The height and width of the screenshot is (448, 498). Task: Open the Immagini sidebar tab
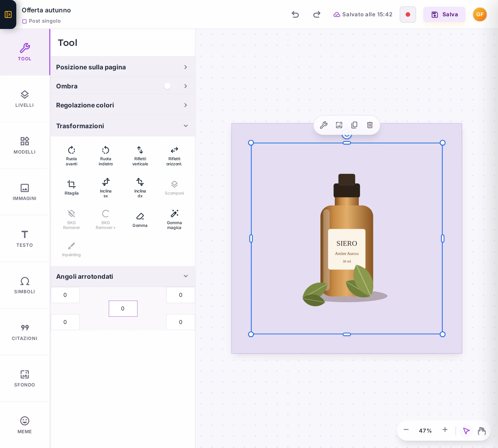pyautogui.click(x=25, y=192)
